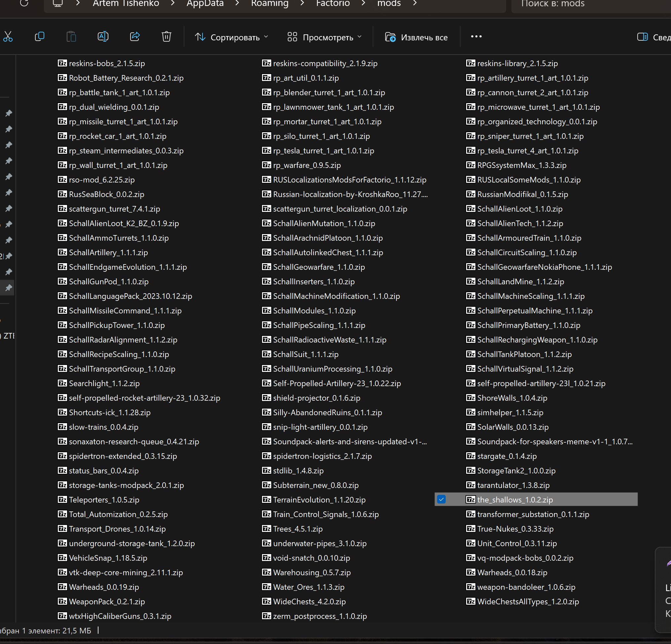Image resolution: width=671 pixels, height=644 pixels.
Task: Select the file weapon-bandoleer_1.0.6.zip
Action: 526,587
